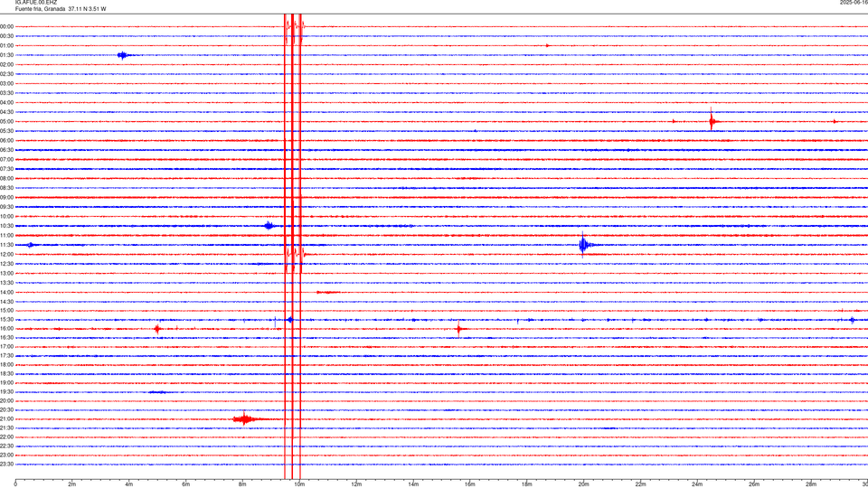Select the 05:00 time row label

coord(6,122)
